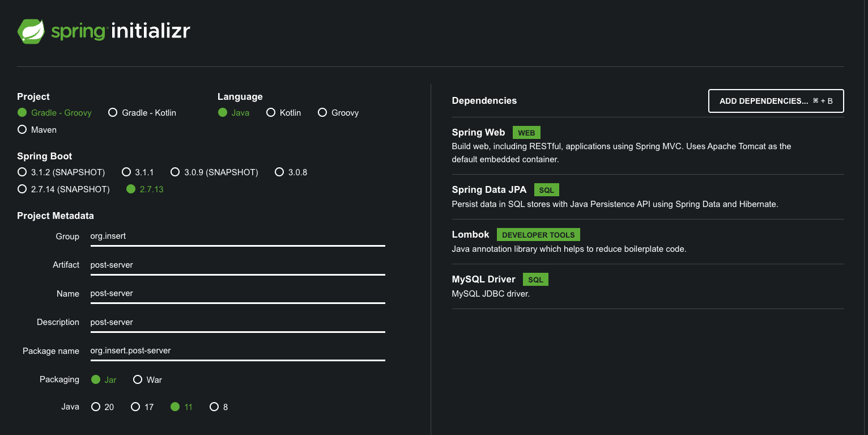The image size is (868, 435).
Task: Choose Groovy as the language
Action: pos(338,113)
